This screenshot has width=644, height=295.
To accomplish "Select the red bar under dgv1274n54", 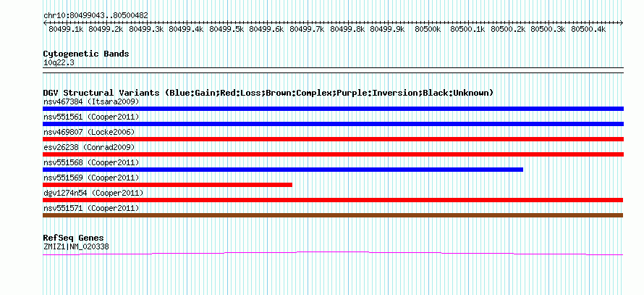I will (333, 200).
